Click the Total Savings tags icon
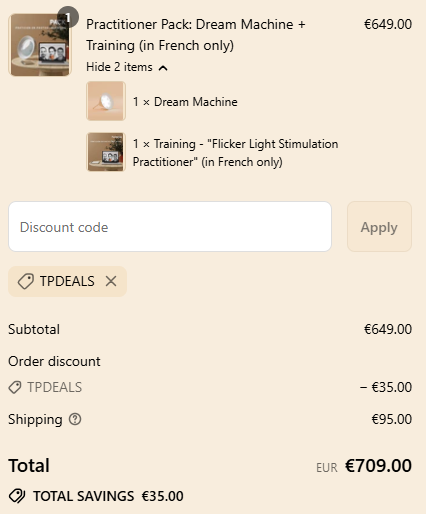Viewport: 426px width, 514px height. click(17, 496)
